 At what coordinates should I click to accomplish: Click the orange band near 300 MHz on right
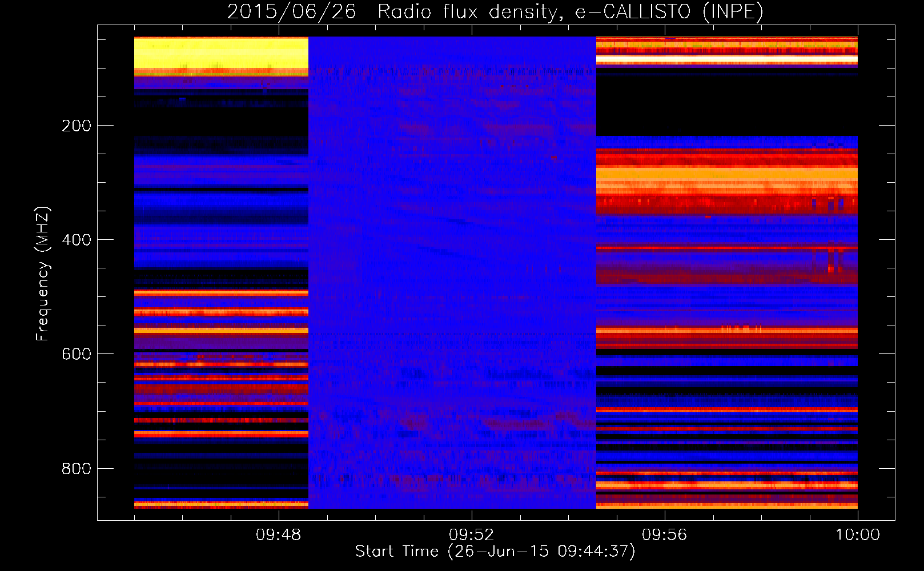tap(726, 174)
